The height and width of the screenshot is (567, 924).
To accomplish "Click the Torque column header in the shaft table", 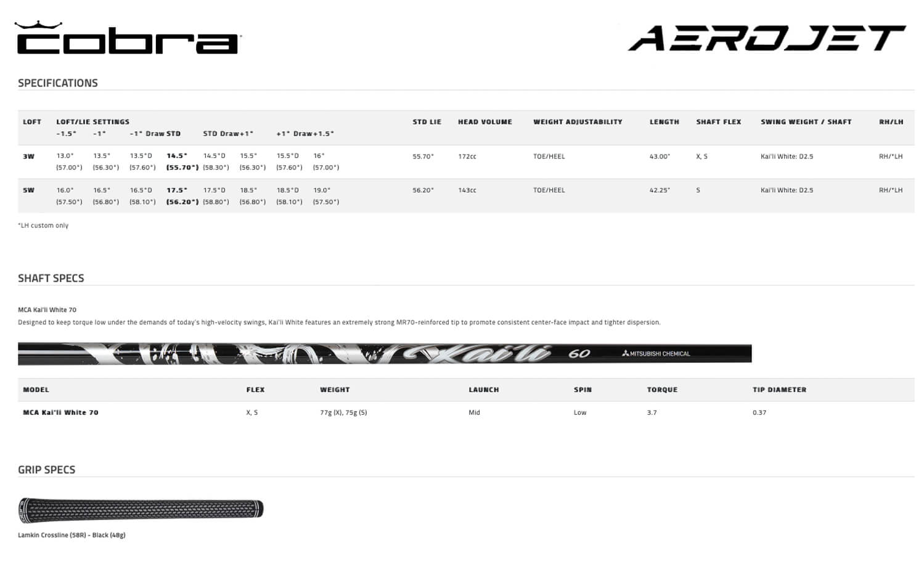I will [662, 390].
